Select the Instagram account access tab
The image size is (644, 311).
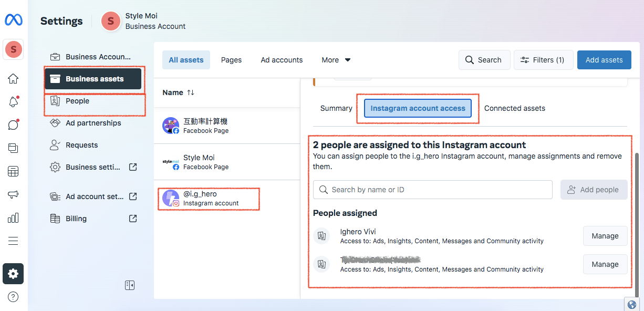pos(418,108)
